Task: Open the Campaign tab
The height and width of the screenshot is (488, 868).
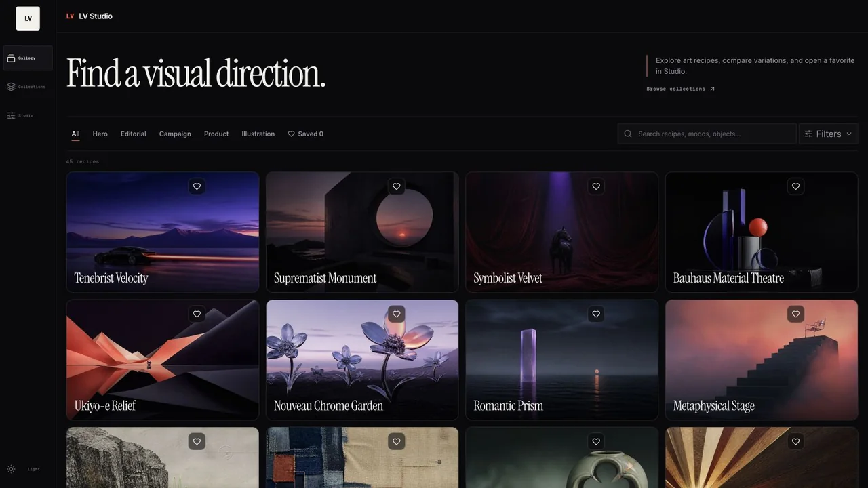Action: (x=175, y=134)
